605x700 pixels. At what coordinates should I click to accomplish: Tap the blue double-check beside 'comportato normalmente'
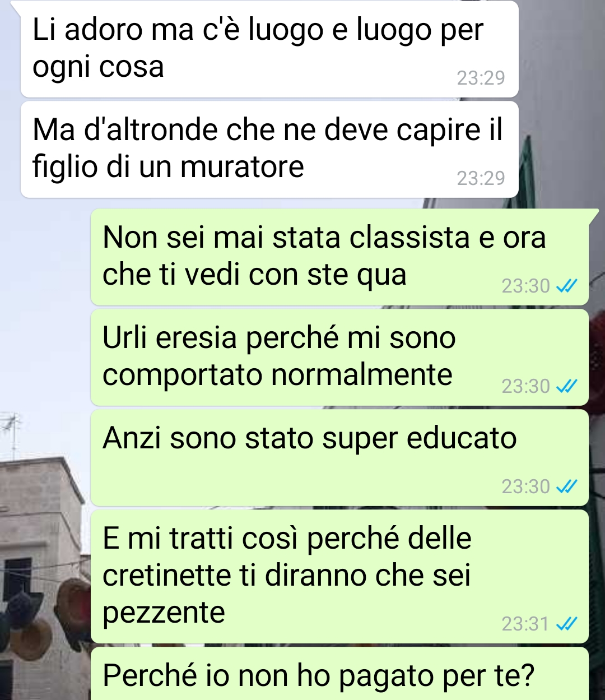[566, 387]
